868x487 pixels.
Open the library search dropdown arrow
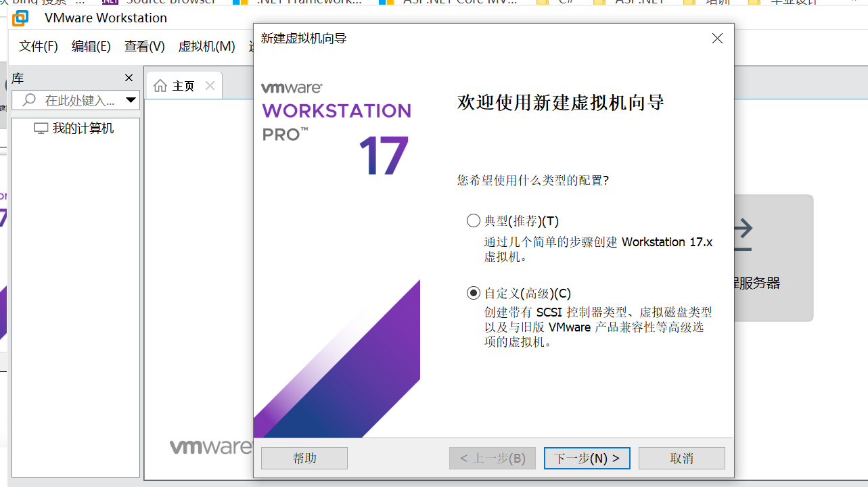coord(131,100)
